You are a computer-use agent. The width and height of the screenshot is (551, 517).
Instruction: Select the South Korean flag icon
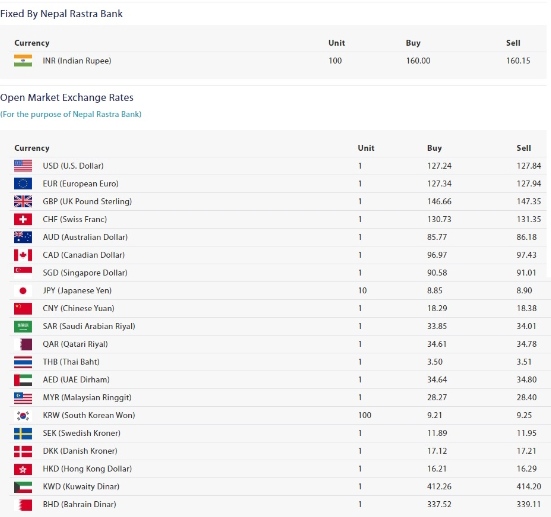(23, 415)
